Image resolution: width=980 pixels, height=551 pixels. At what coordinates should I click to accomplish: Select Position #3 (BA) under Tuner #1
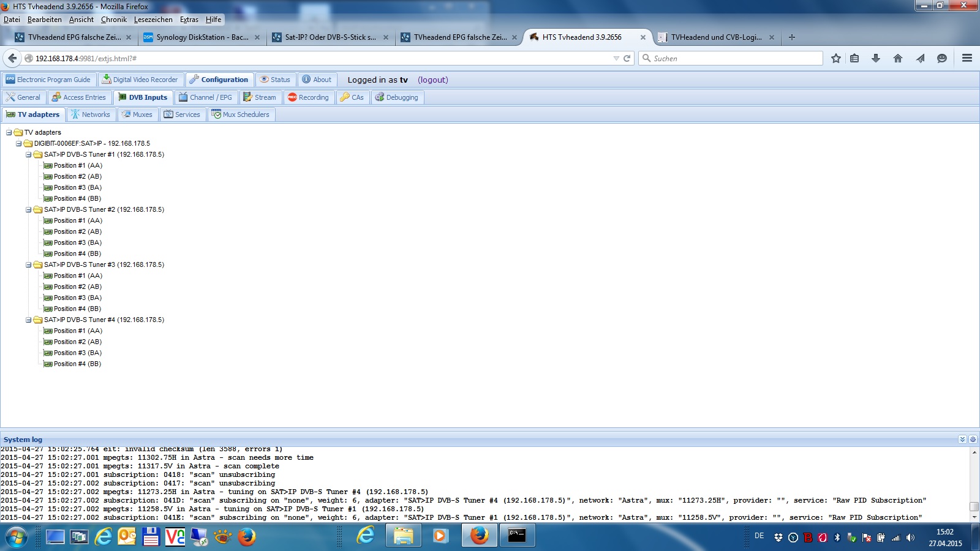(x=78, y=187)
